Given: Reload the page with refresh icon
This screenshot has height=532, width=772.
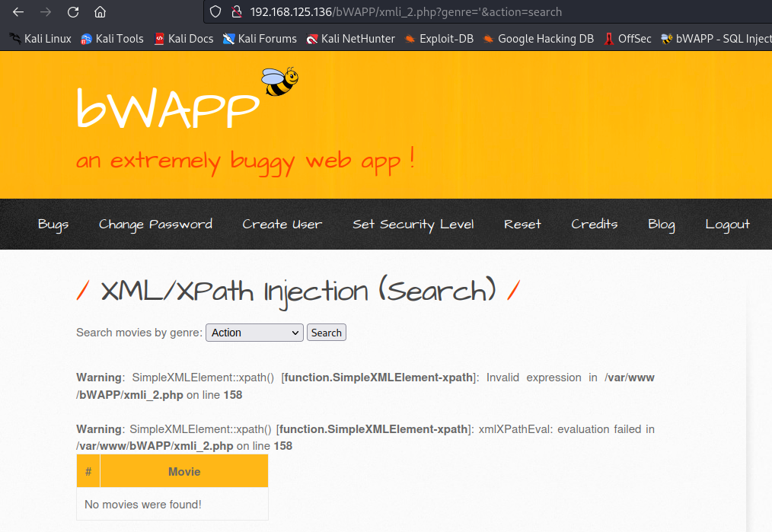Looking at the screenshot, I should (x=73, y=12).
